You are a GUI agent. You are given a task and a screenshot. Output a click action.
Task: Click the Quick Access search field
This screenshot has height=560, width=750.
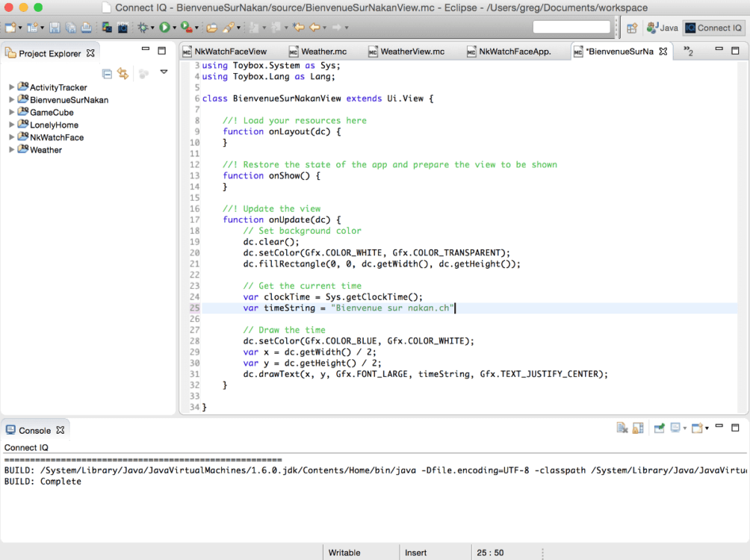point(571,28)
